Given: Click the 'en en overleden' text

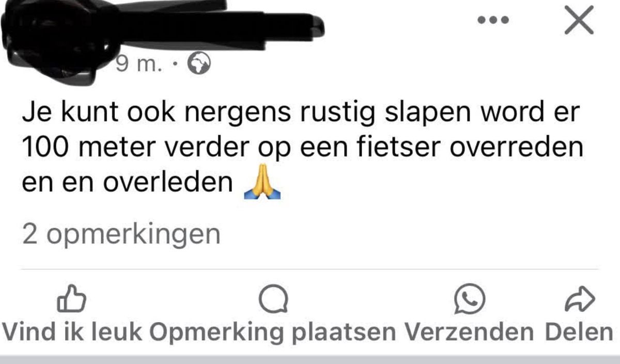Looking at the screenshot, I should (128, 183).
